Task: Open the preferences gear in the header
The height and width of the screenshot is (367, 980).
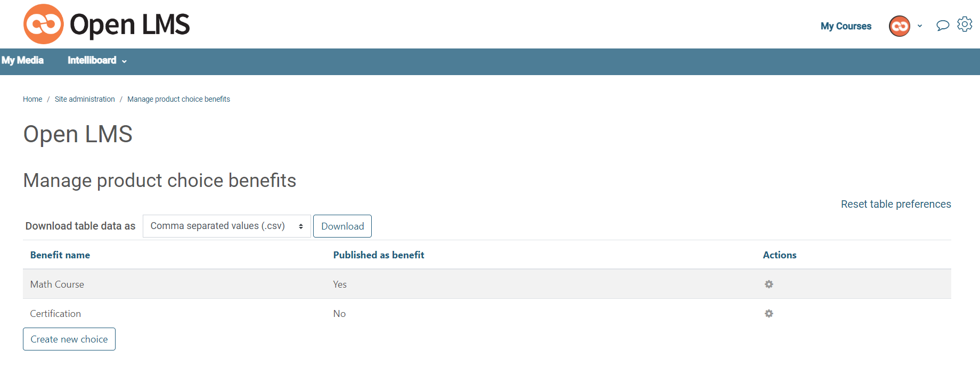Action: [965, 24]
